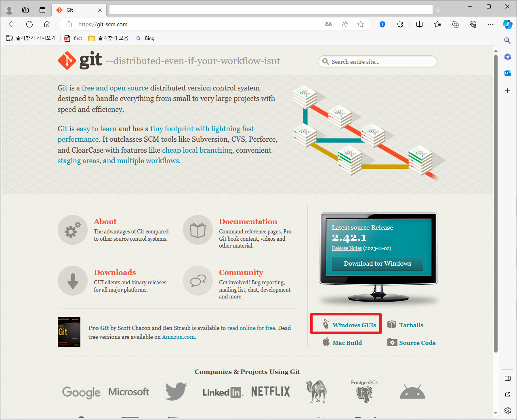Screen dimensions: 517x420
Task: Click the sidebar panel toggle icon near the bottom
Action: (508, 378)
